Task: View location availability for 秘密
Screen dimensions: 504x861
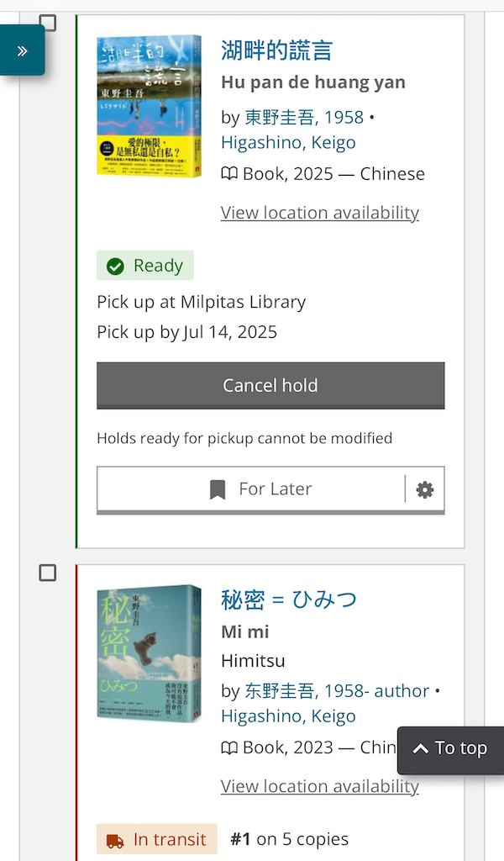Action: click(319, 786)
